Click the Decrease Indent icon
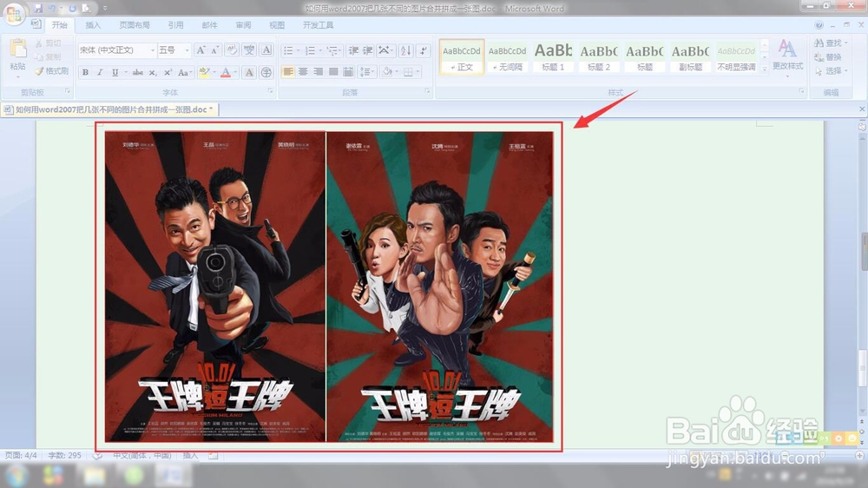This screenshot has height=488, width=868. (x=353, y=50)
